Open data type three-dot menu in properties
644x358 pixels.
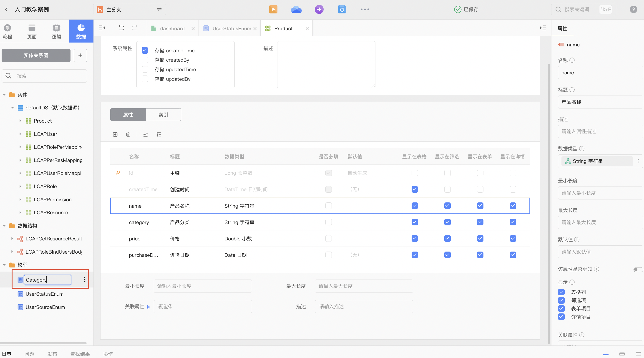(x=638, y=161)
